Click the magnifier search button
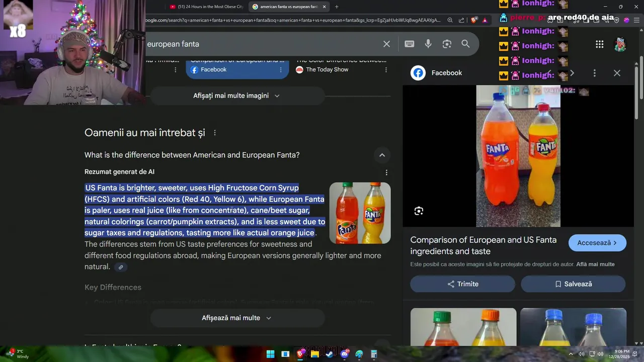 click(466, 44)
